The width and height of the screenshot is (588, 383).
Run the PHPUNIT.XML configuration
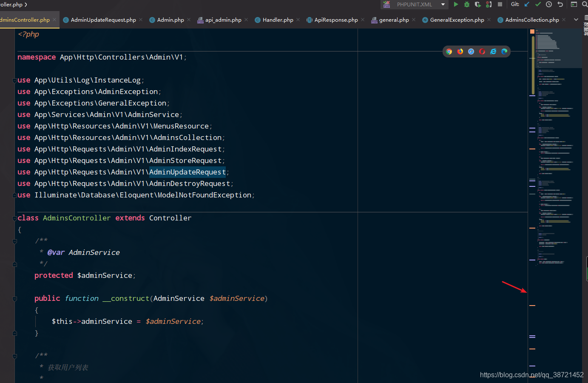456,4
